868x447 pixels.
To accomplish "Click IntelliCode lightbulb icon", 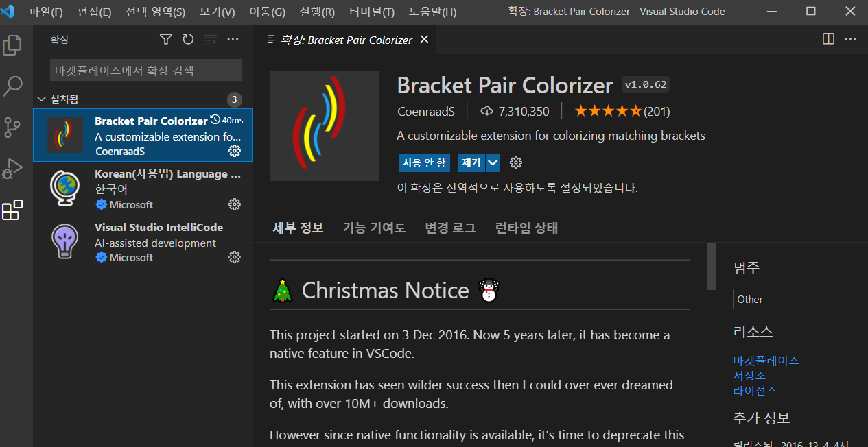I will coord(64,241).
